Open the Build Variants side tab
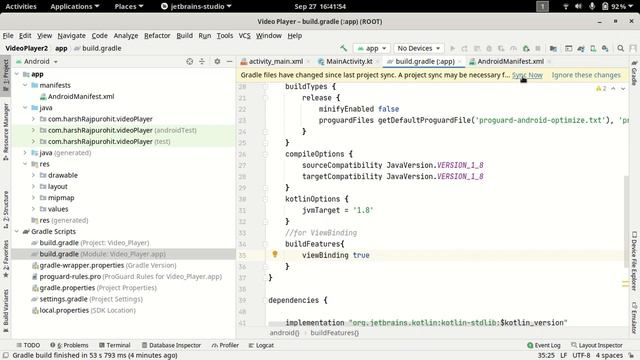Image resolution: width=640 pixels, height=360 pixels. point(6,310)
